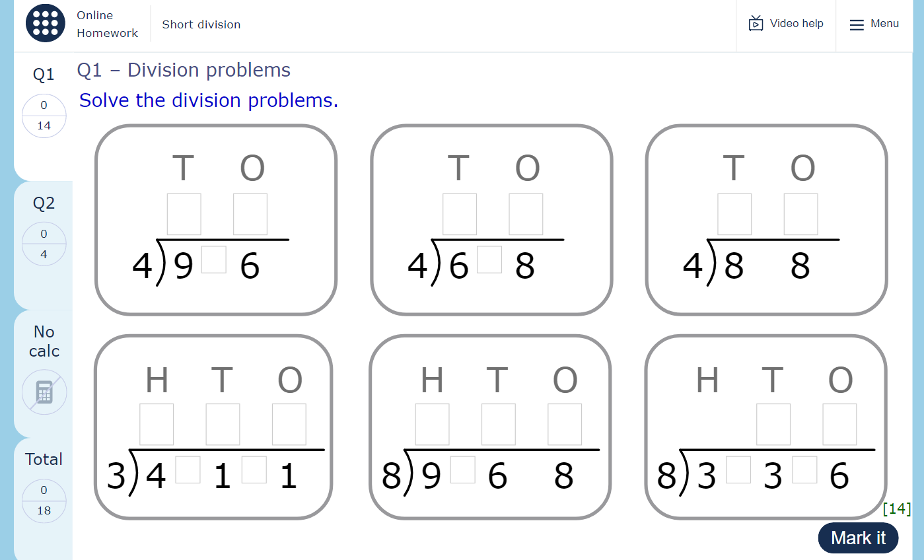
Task: Click the ones answer box above 4 into 88
Action: [x=800, y=215]
